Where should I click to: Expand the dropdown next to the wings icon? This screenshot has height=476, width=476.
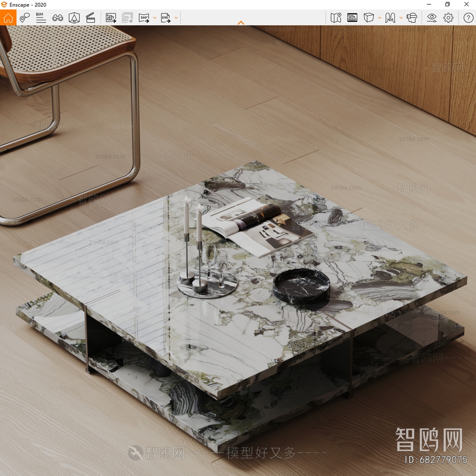tap(402, 18)
